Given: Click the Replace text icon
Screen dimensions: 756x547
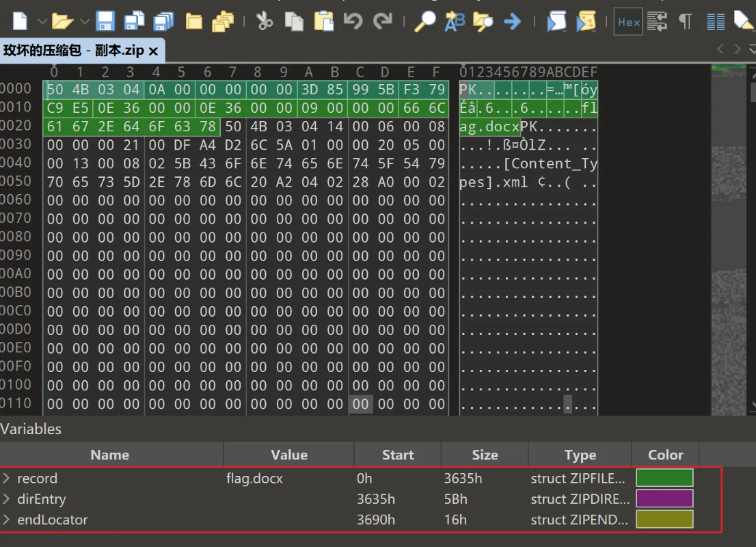Looking at the screenshot, I should pyautogui.click(x=455, y=21).
